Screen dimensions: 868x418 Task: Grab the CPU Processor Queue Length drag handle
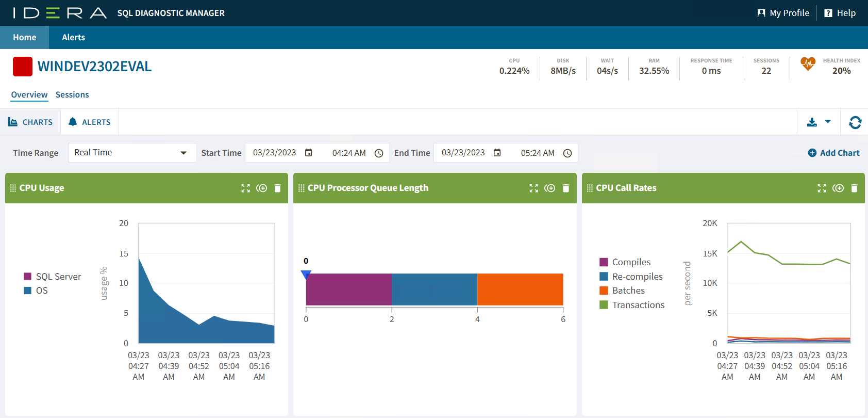301,188
